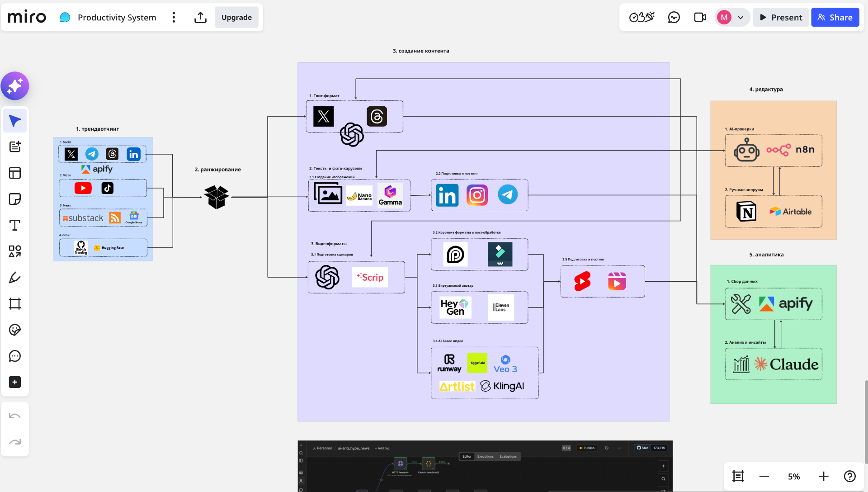Click the miro logo
The width and height of the screenshot is (868, 492).
(27, 17)
